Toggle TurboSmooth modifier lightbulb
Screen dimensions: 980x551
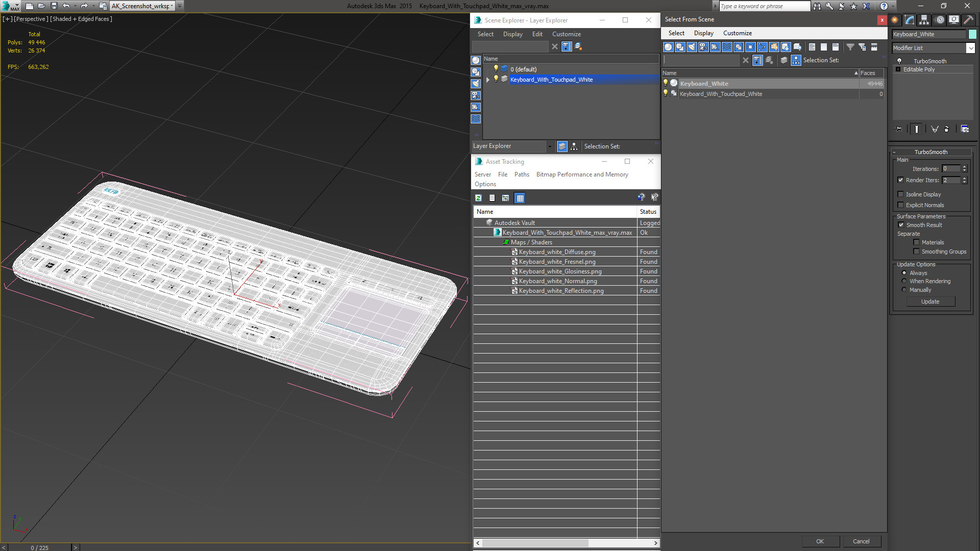point(899,61)
